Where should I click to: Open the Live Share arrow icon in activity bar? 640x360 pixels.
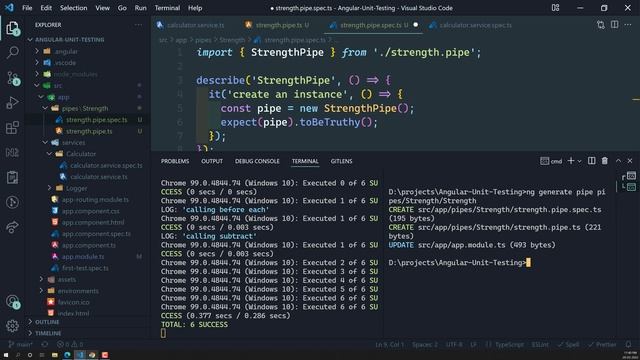tap(12, 227)
